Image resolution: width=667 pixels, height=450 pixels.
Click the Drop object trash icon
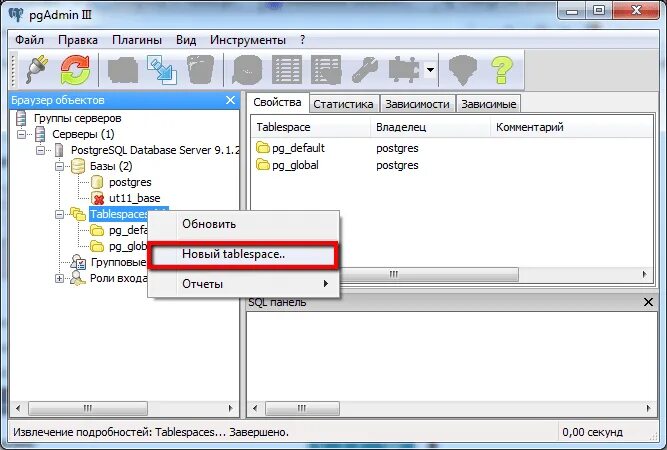pos(200,69)
